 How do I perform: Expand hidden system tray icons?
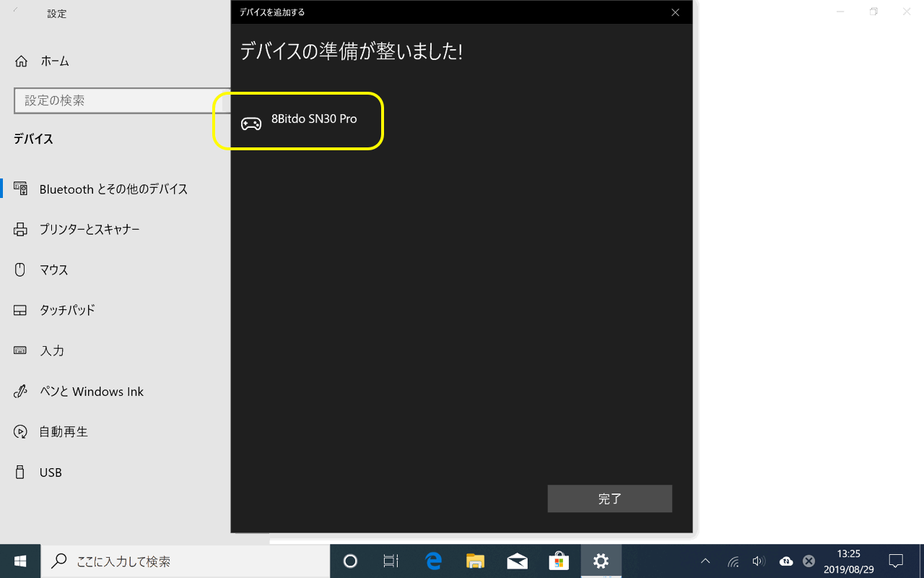705,561
